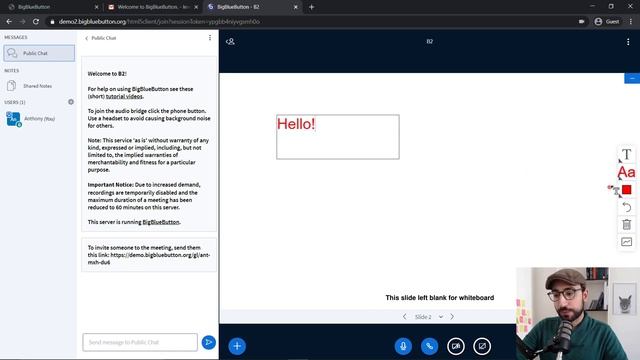640x360 pixels.
Task: Toggle the user list panel
Action: point(230,42)
